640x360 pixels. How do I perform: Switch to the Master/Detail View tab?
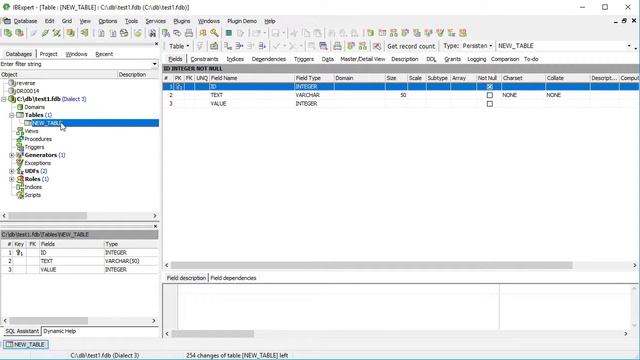point(362,59)
